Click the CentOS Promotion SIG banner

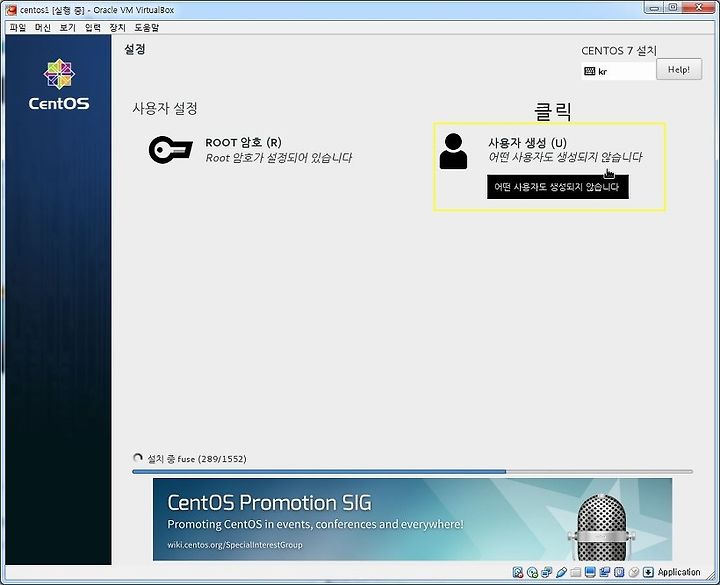pos(412,519)
